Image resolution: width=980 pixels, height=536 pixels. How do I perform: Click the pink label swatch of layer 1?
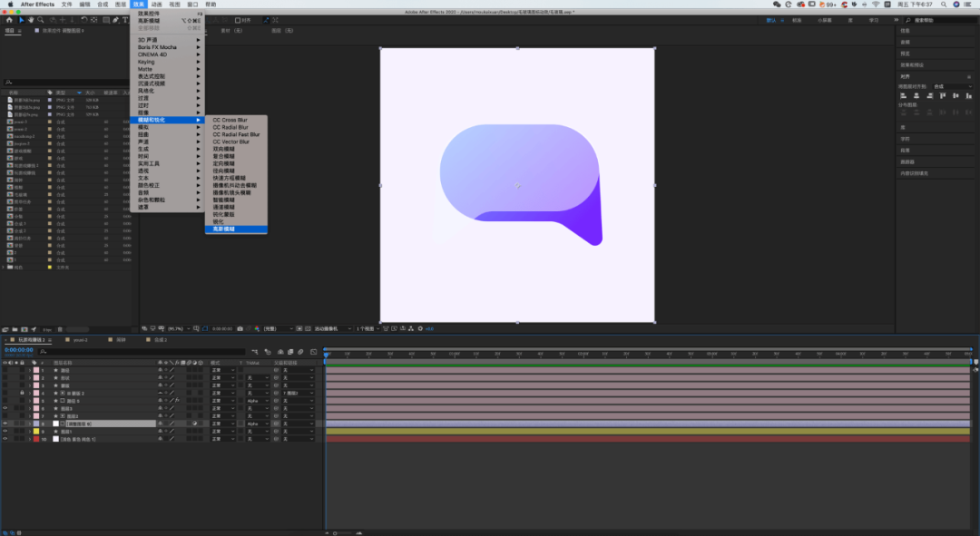(x=36, y=370)
